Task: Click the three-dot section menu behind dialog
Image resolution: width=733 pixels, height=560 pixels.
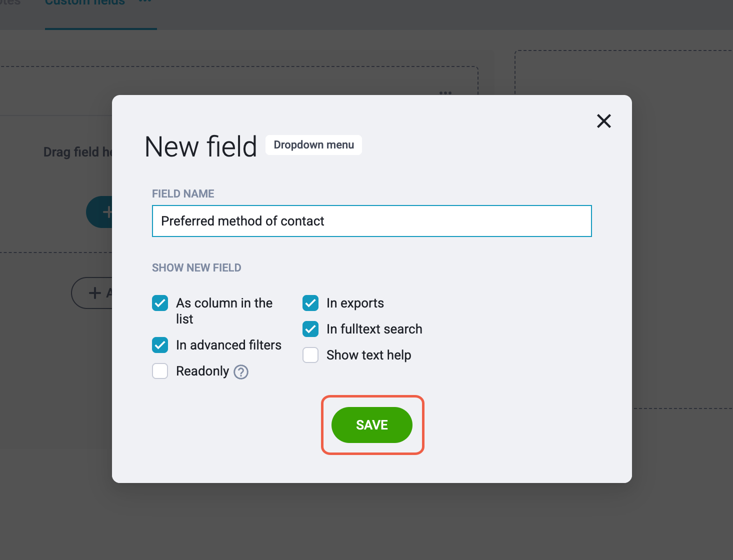Action: 445,93
